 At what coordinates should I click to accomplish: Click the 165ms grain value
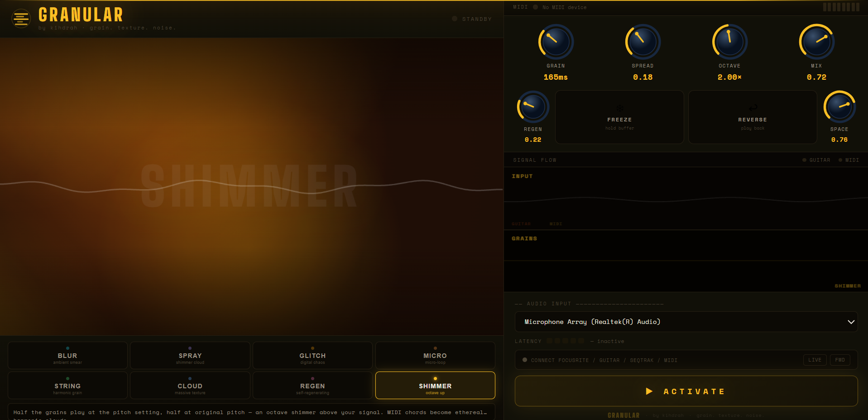556,77
